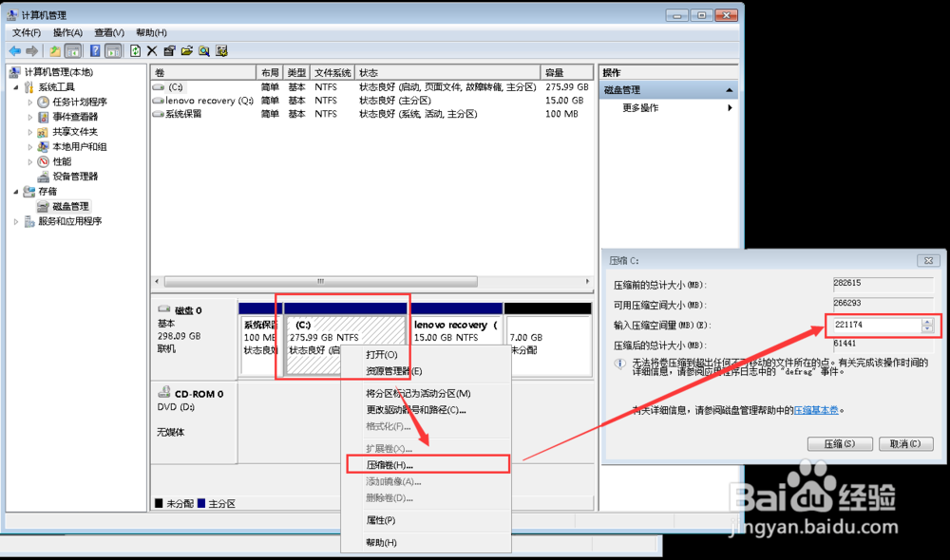Click the magnifier search toolbar icon

pos(204,51)
